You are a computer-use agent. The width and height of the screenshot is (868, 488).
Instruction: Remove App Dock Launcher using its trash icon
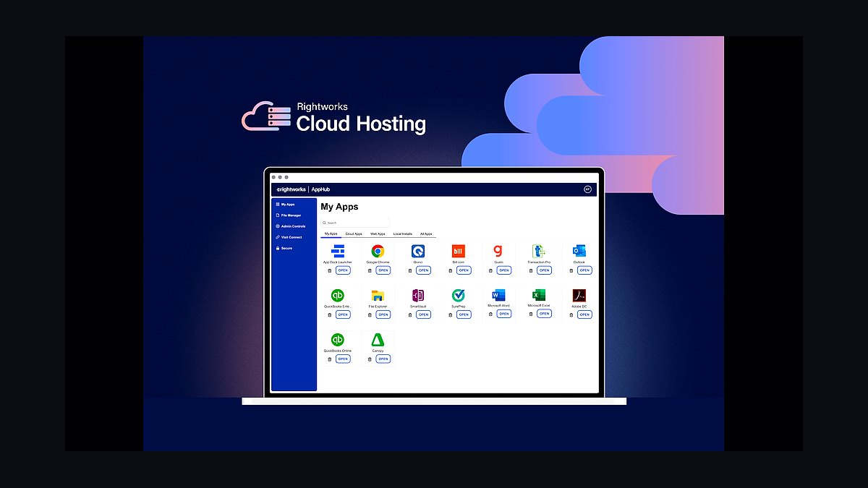[330, 270]
